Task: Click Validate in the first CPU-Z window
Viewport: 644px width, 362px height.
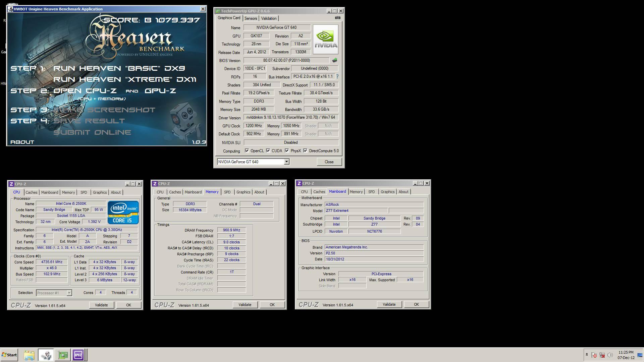Action: 101,305
